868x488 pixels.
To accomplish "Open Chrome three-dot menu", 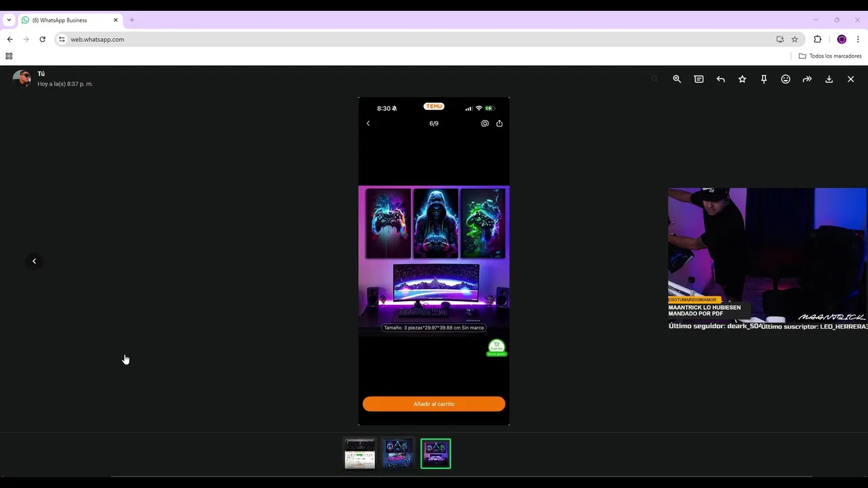I will coord(858,39).
